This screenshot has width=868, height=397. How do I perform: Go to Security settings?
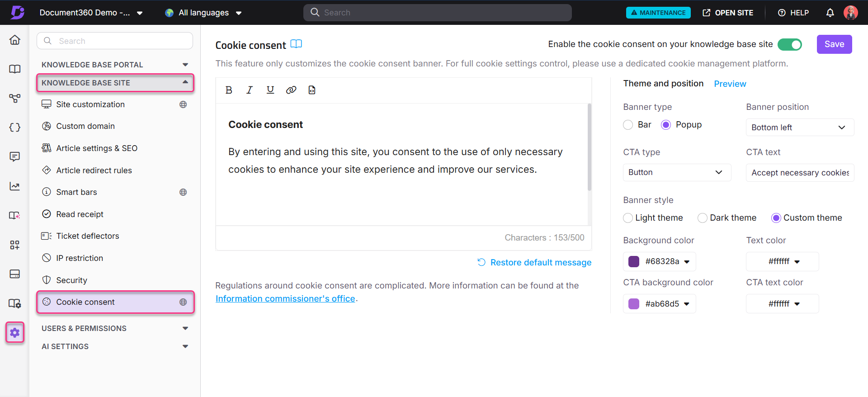point(71,280)
